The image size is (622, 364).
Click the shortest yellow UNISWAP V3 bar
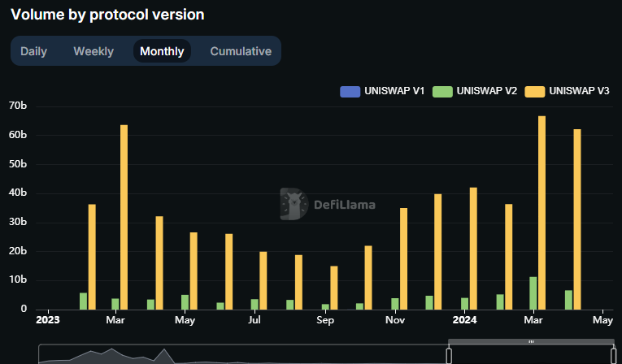pyautogui.click(x=334, y=288)
